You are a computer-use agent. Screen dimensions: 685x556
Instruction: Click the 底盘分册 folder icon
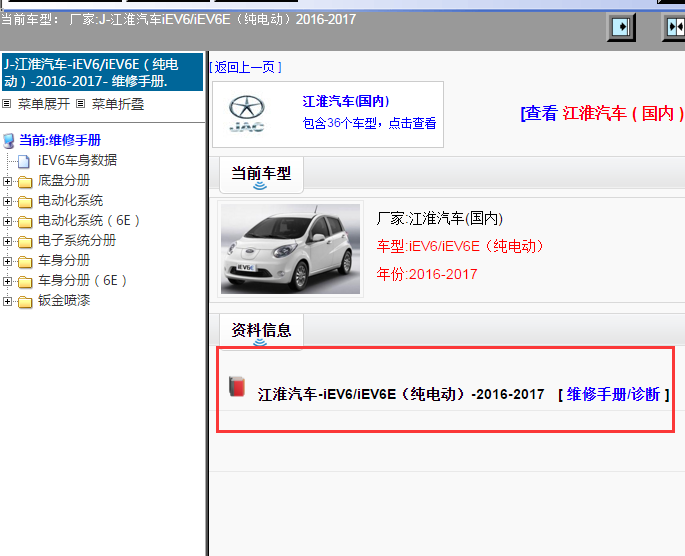coord(25,181)
